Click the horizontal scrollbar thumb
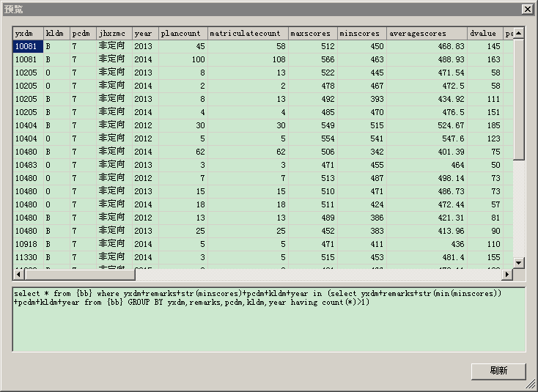The height and width of the screenshot is (392, 538). (x=80, y=274)
